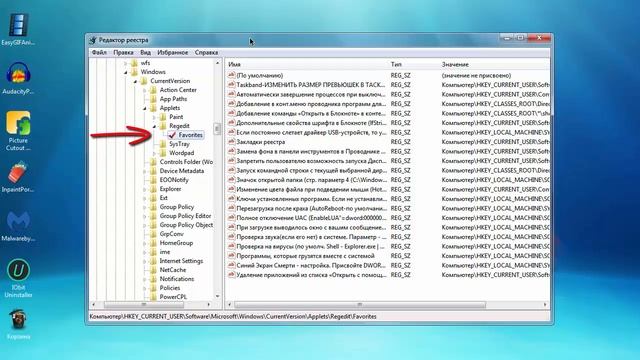Click string icon of Полное отключение UAC value
This screenshot has width=640, height=360.
coord(231,218)
